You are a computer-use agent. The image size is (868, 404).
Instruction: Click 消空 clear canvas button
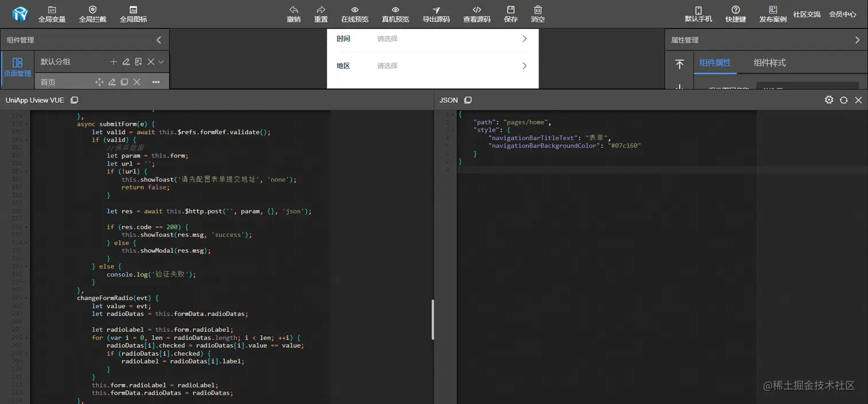[x=538, y=14]
